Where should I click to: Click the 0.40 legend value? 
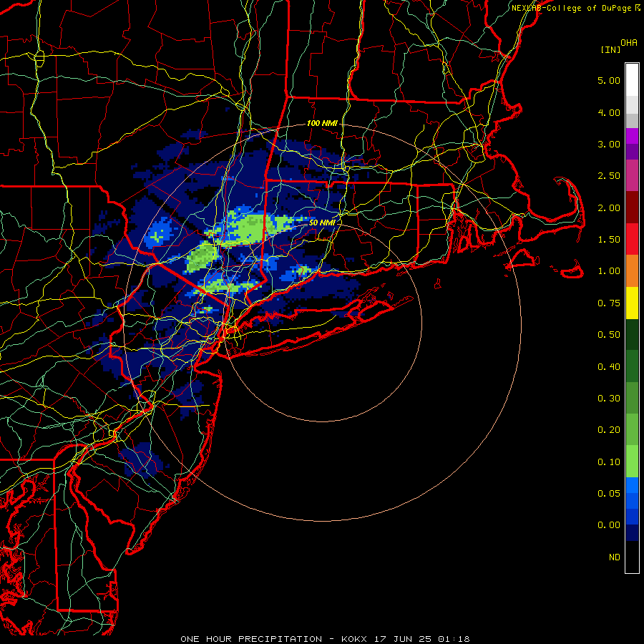609,367
